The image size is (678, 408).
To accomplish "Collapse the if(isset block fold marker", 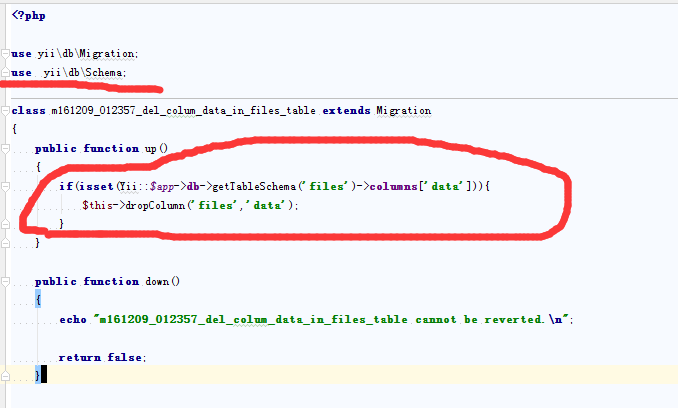I will point(5,187).
